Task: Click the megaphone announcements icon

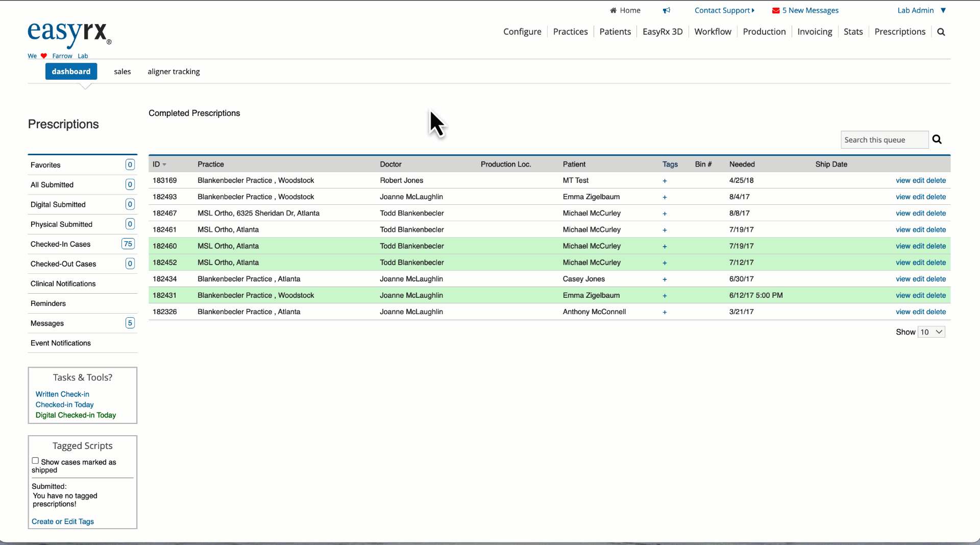Action: 667,10
